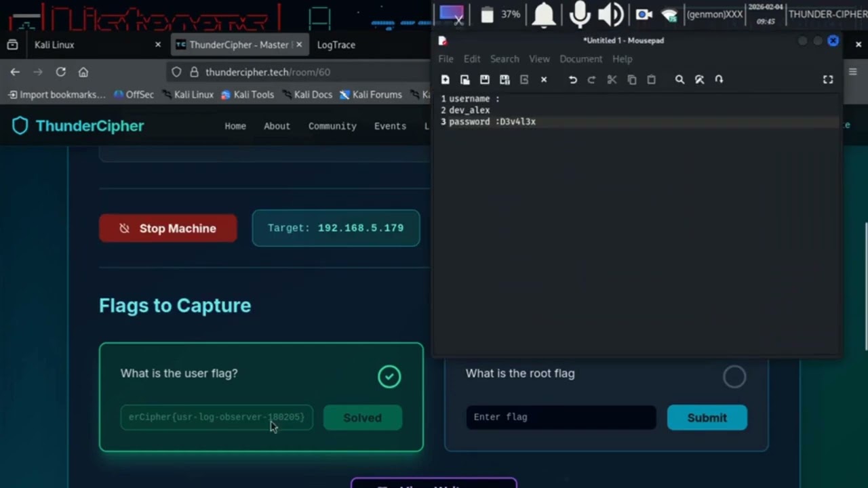
Task: Close the ThunderCipher browser tab
Action: click(x=299, y=45)
